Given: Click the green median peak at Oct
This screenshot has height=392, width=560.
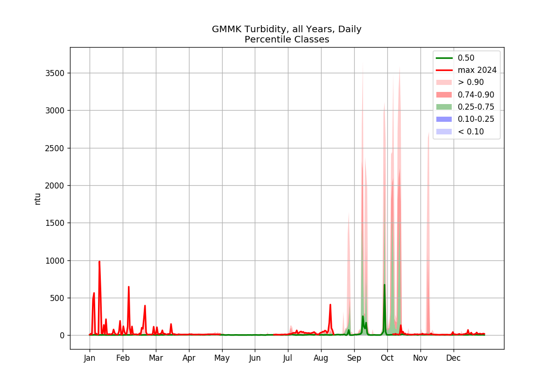Looking at the screenshot, I should tap(385, 285).
